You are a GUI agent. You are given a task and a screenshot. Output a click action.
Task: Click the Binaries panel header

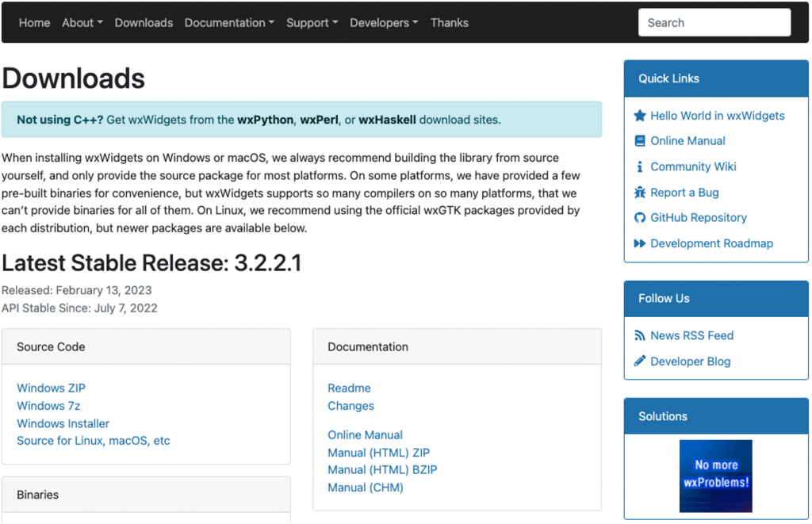point(146,495)
